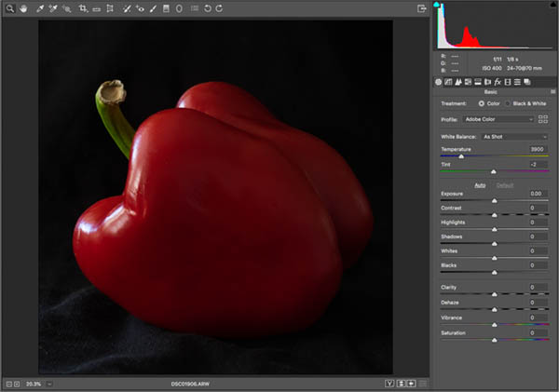Zoom in with the plus button

pos(17,385)
